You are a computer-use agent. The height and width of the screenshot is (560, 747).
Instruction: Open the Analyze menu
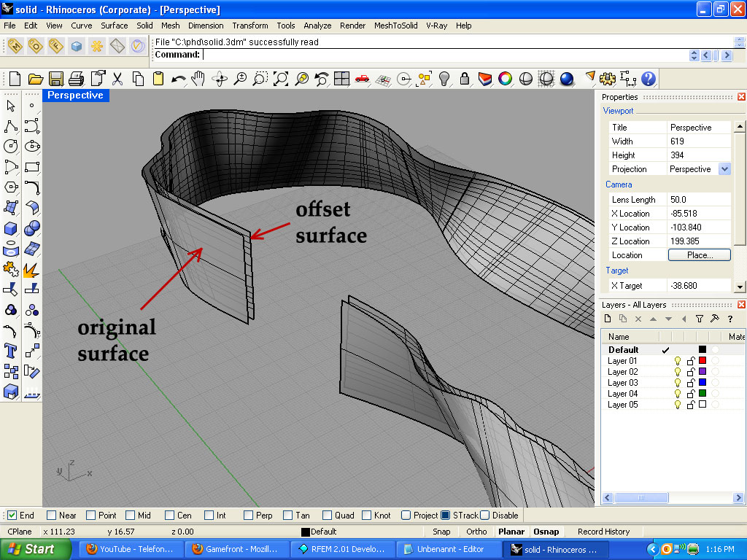[317, 26]
